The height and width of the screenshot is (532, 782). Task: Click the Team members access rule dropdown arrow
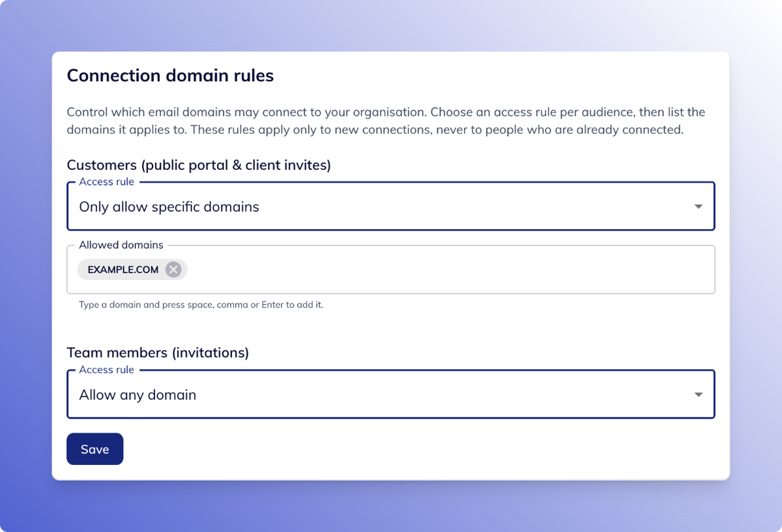[698, 395]
